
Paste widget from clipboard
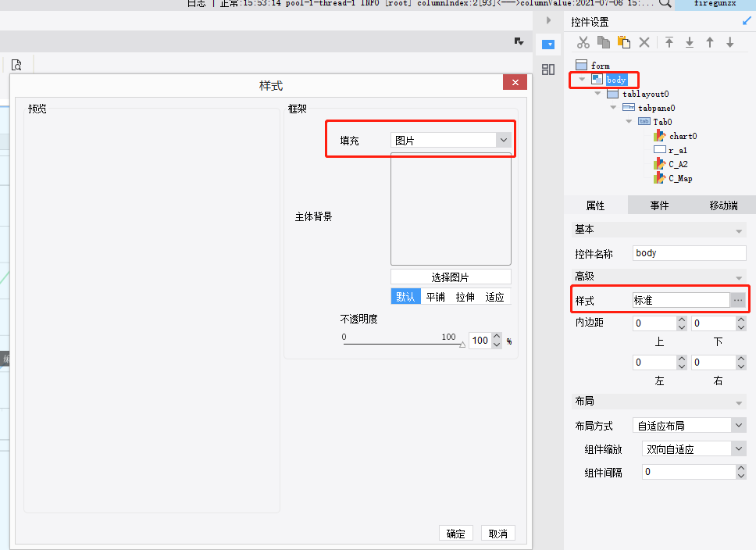(x=624, y=42)
